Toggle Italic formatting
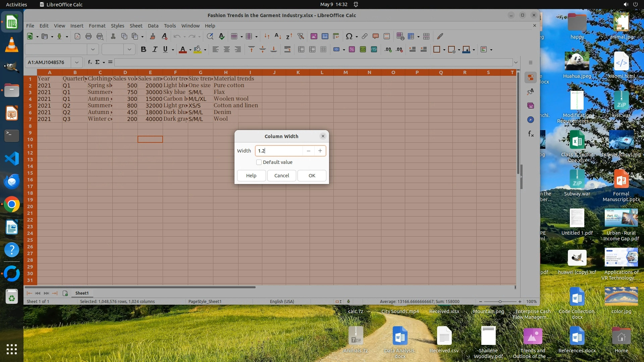The image size is (644, 362). (x=155, y=50)
